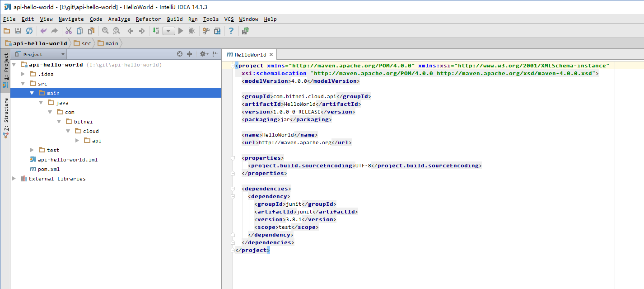Expand the api package arrow
644x289 pixels.
tap(77, 141)
